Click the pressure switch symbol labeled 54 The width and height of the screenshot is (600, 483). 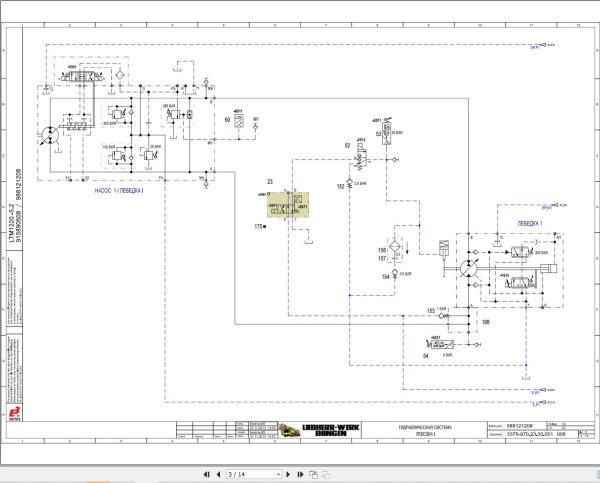(440, 344)
